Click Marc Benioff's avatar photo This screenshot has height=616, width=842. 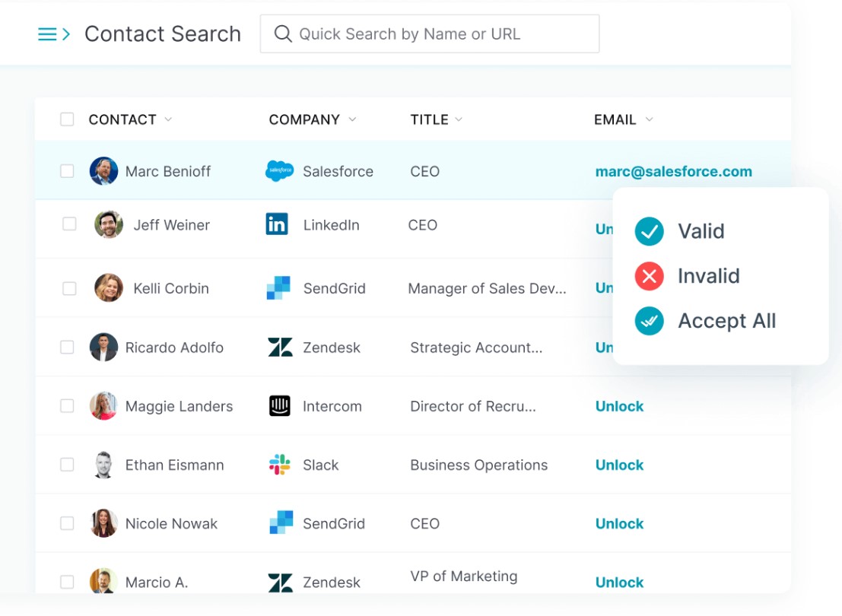(103, 171)
